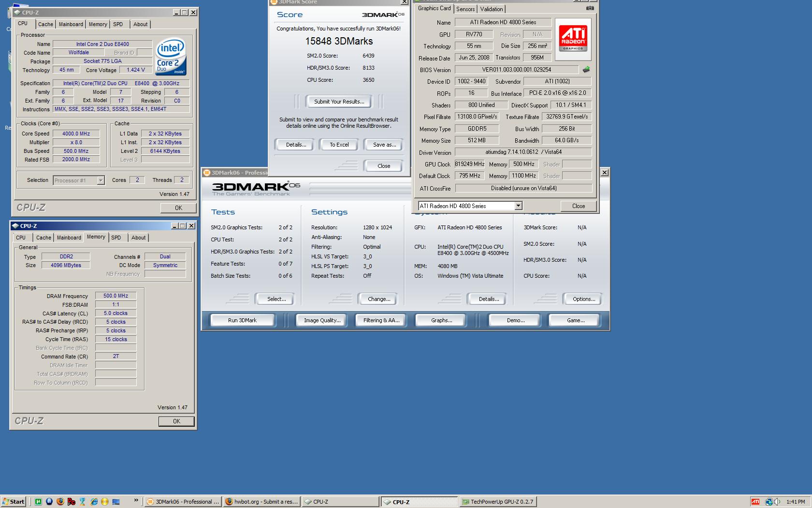This screenshot has height=508, width=812.
Task: Click the red quick launch icon
Action: [x=71, y=502]
